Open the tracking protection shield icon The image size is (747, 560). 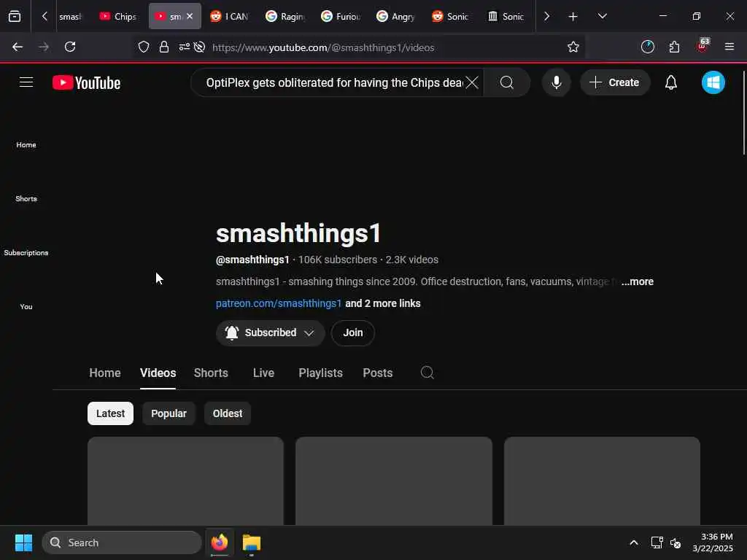click(144, 47)
